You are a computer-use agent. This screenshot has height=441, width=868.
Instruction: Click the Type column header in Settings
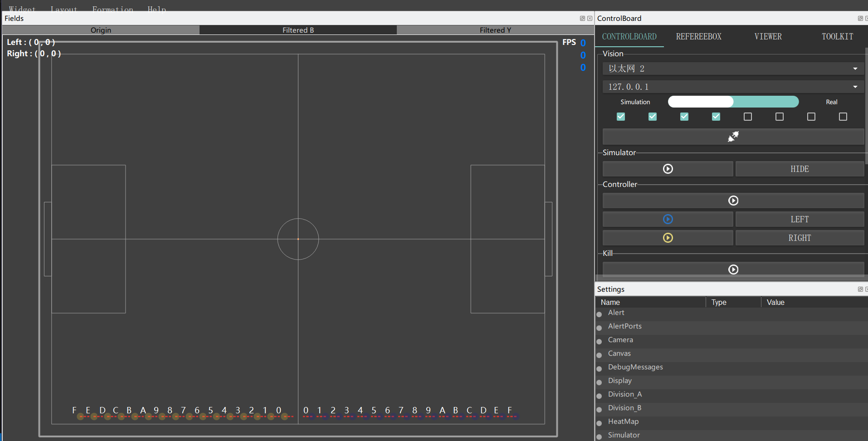pyautogui.click(x=733, y=302)
